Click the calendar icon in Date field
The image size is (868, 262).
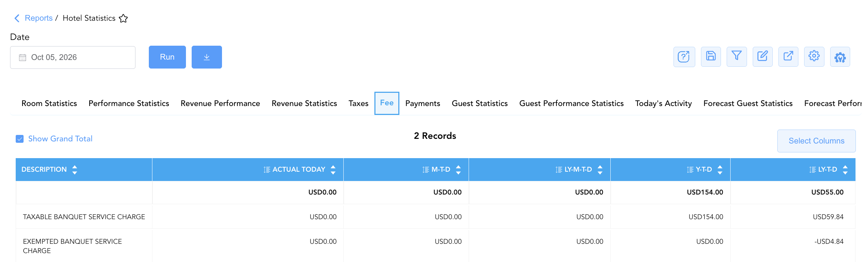[22, 57]
